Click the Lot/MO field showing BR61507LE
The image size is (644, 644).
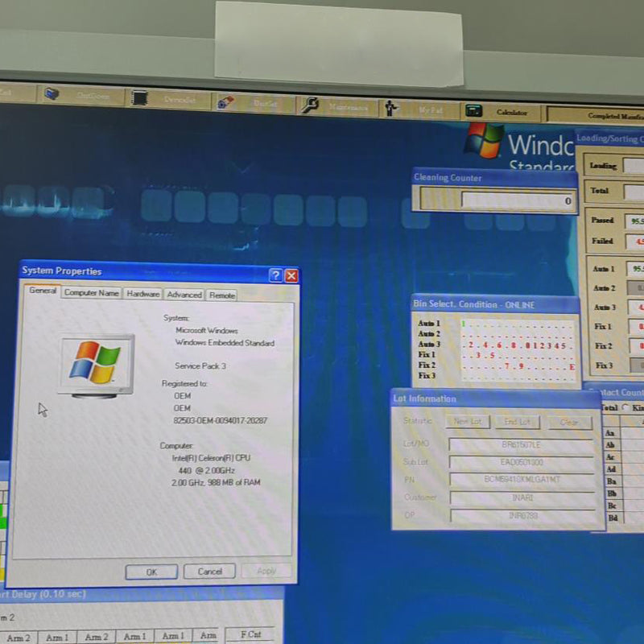[522, 445]
